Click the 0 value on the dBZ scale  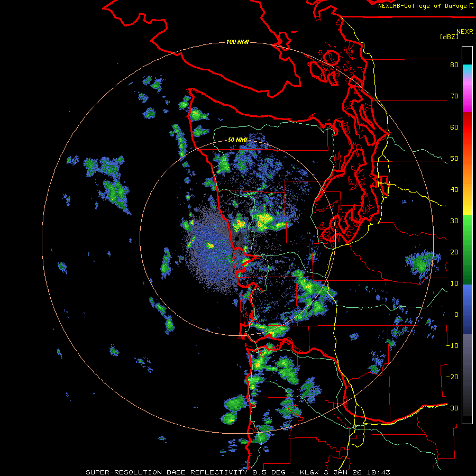click(456, 315)
